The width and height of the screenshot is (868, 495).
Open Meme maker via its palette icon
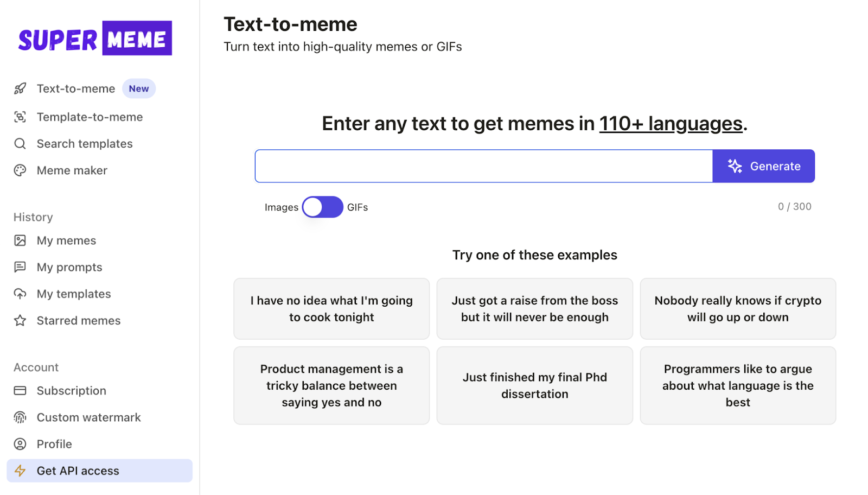click(x=20, y=170)
